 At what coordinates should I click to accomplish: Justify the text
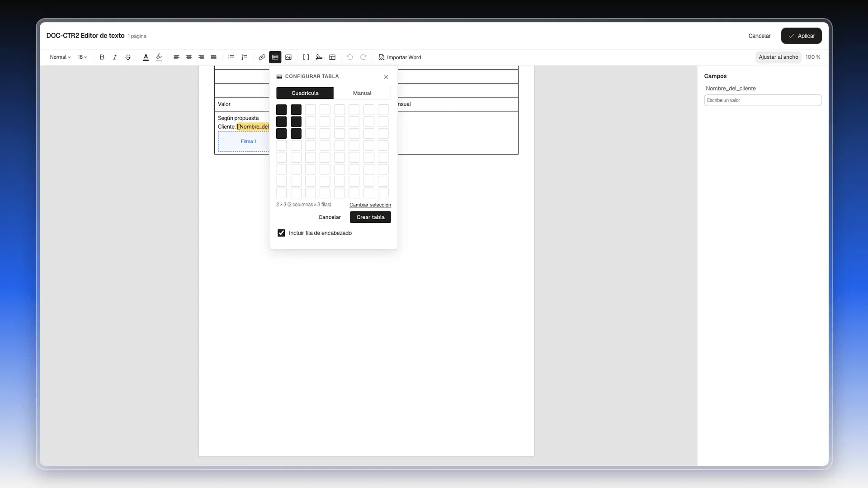pyautogui.click(x=214, y=57)
